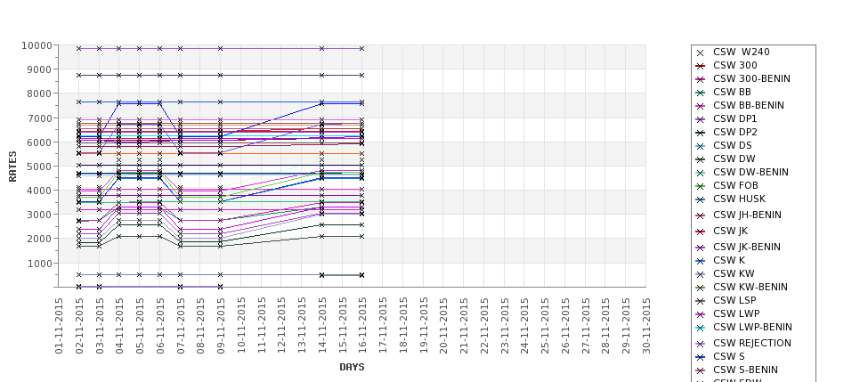Click the CSW JK legend marker icon

[701, 232]
